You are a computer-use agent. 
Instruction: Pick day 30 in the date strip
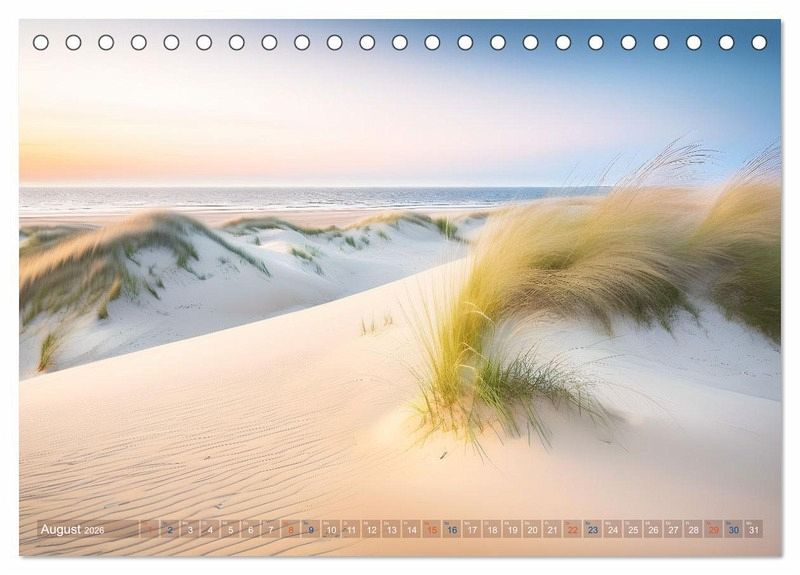(733, 529)
